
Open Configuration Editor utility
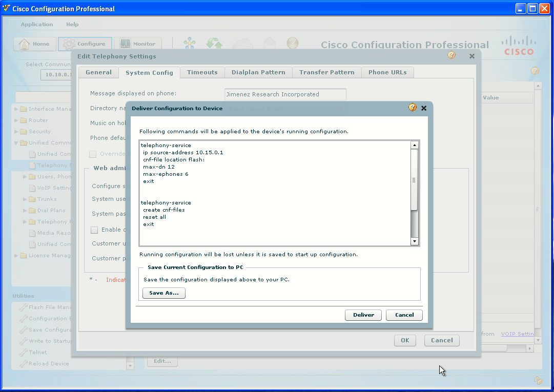click(x=46, y=319)
